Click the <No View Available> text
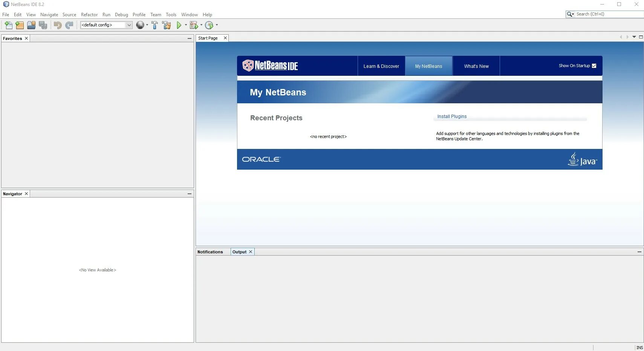The image size is (644, 351). point(98,270)
